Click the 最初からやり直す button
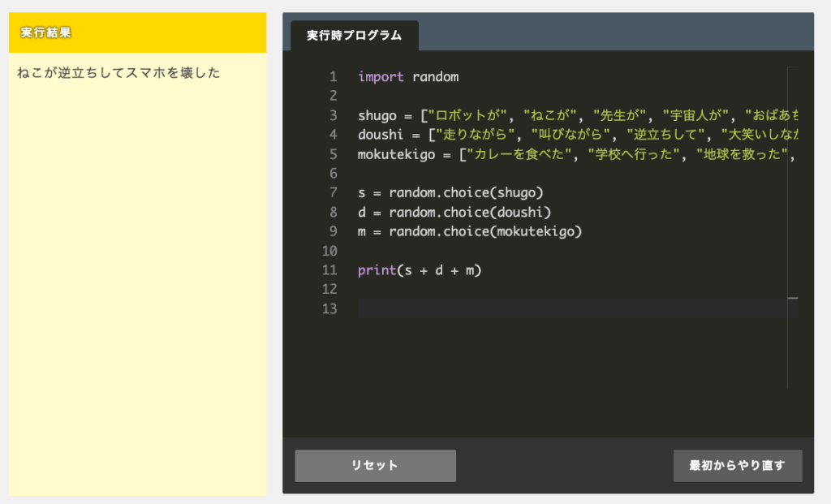Viewport: 831px width, 504px height. pos(737,466)
